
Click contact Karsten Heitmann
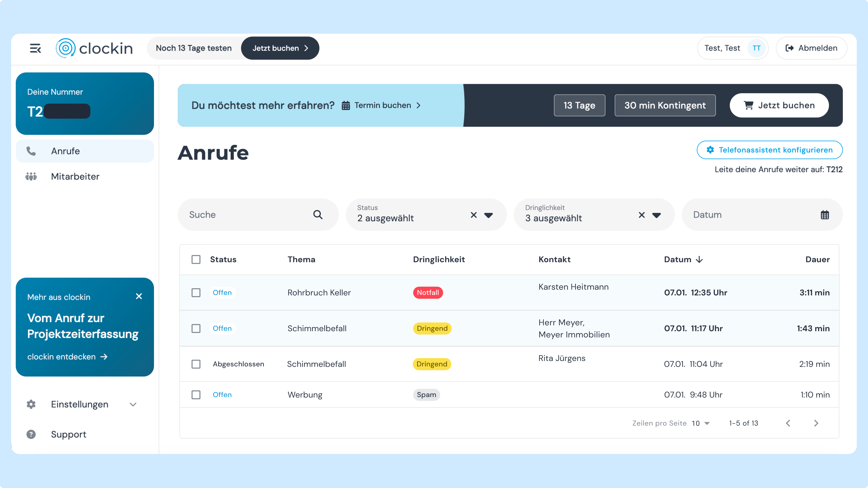[x=574, y=287]
